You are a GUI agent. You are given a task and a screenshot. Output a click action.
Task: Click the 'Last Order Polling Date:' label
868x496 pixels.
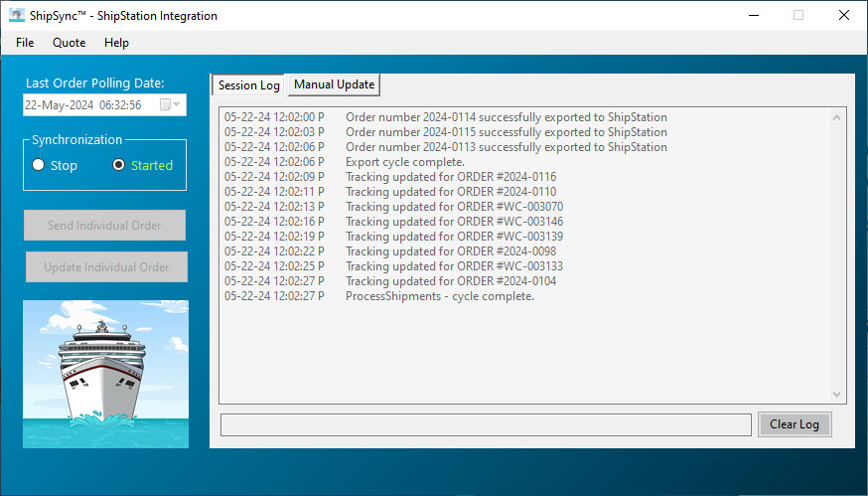[x=94, y=83]
